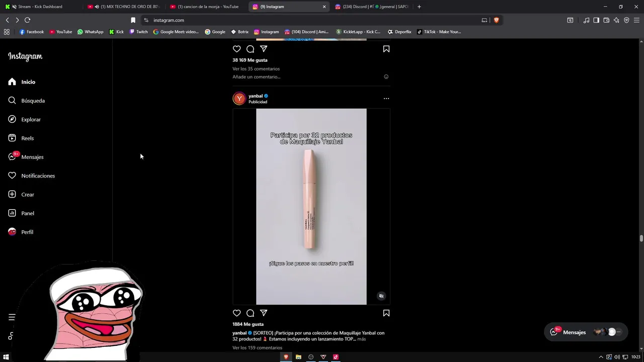644x362 pixels.
Task: Open the apps grid in bookmarks bar
Action: click(7, 32)
